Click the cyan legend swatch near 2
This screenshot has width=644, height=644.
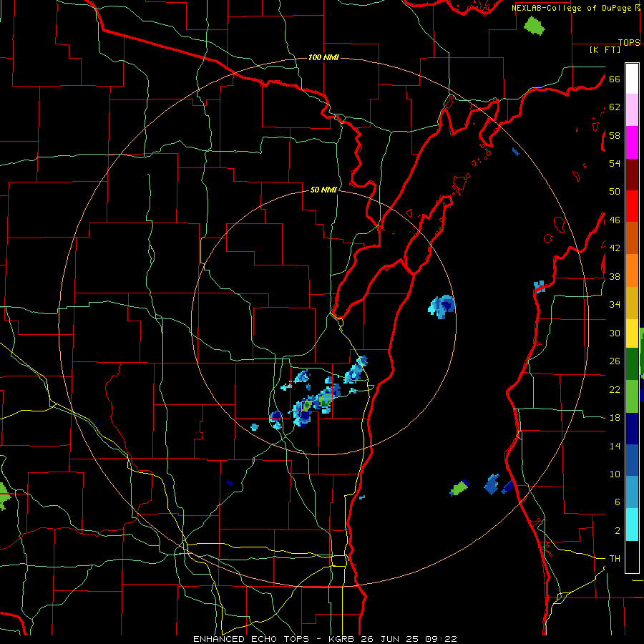click(x=632, y=525)
